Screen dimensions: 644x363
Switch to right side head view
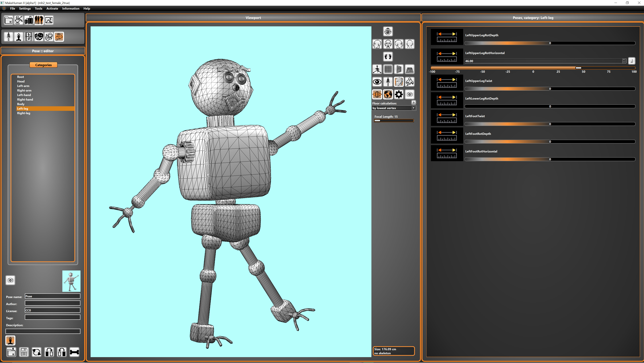point(399,44)
